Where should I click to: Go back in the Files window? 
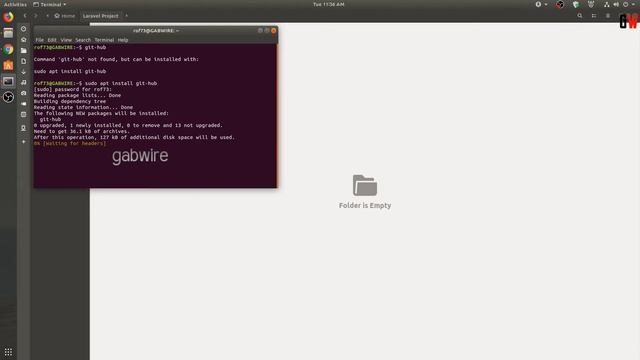(x=24, y=16)
